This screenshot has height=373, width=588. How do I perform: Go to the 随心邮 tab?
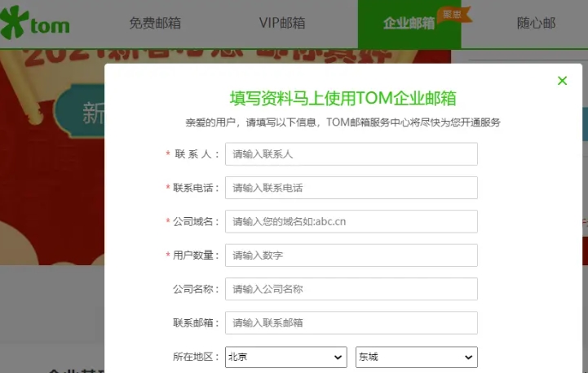[x=536, y=24]
